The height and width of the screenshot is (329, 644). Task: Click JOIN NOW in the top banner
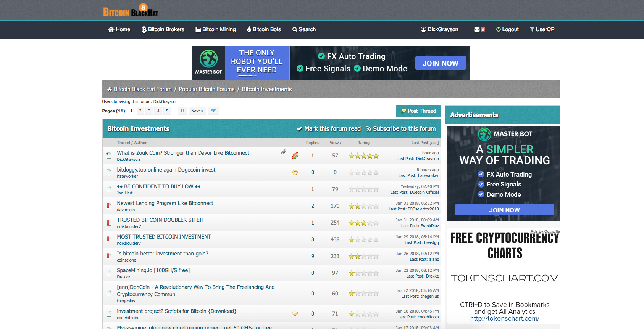point(441,63)
